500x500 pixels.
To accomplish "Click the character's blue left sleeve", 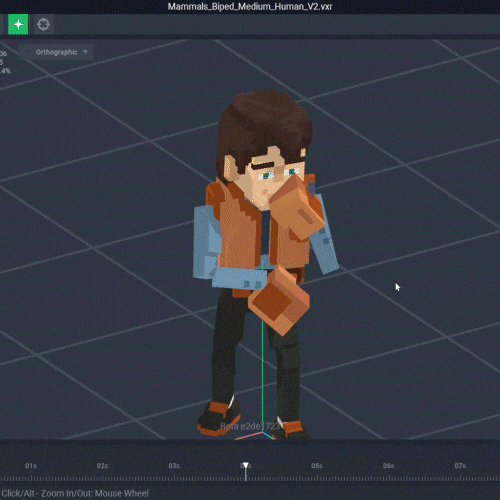I will 206,243.
